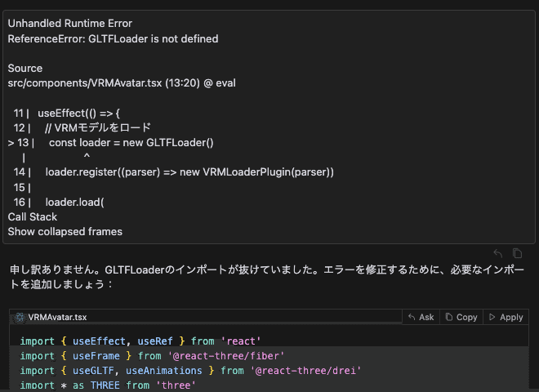Open the VRMAvatar.tsx file name in the code header
This screenshot has width=539, height=392.
57,317
